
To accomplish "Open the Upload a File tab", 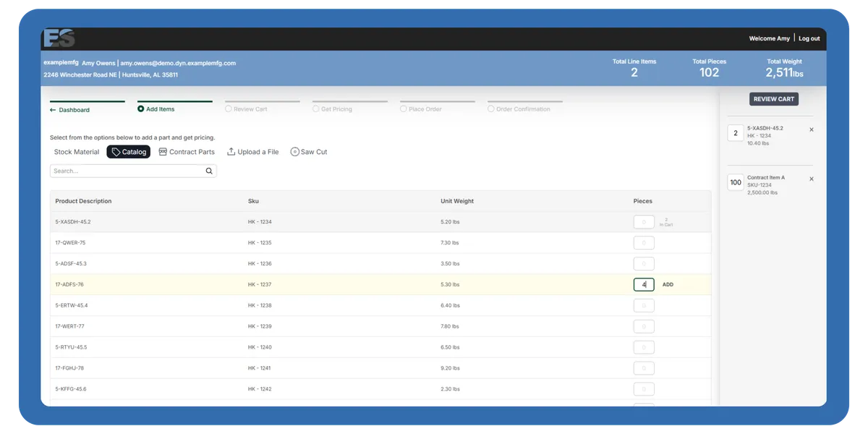I will 252,152.
